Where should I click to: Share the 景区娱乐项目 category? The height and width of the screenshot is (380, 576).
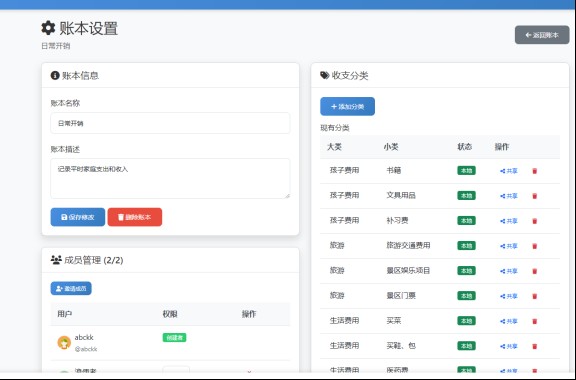pyautogui.click(x=509, y=271)
